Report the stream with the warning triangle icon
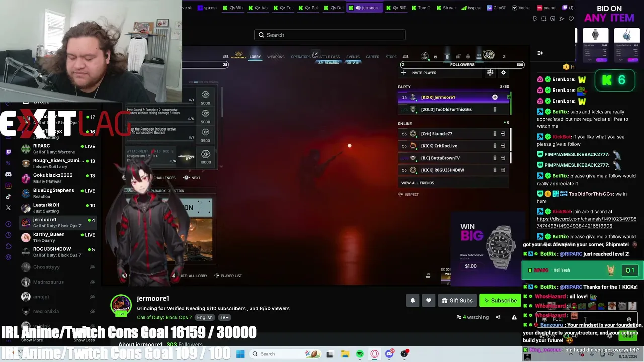The image size is (644, 362). (514, 317)
